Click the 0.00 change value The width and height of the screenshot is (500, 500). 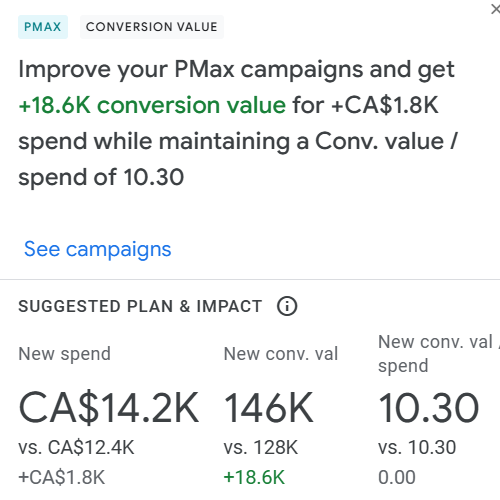pos(397,477)
